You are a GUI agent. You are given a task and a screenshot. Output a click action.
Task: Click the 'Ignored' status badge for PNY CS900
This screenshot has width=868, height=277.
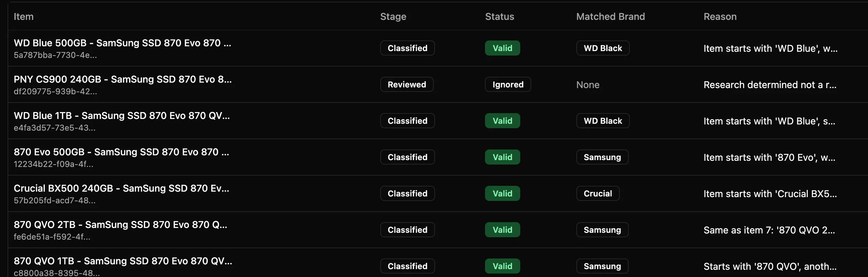pyautogui.click(x=508, y=84)
